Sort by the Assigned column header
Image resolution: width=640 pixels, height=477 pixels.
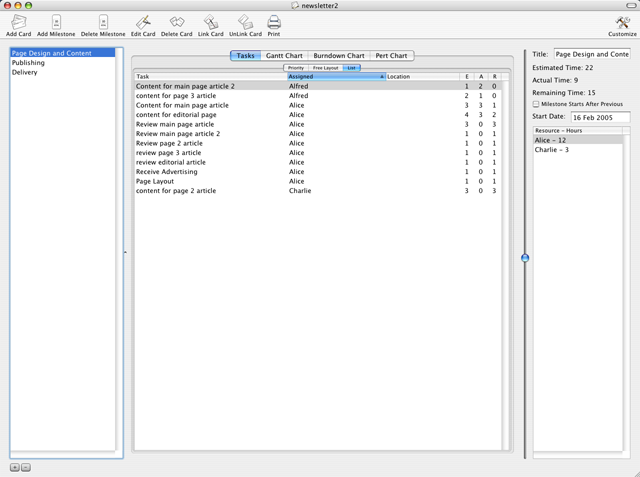335,76
